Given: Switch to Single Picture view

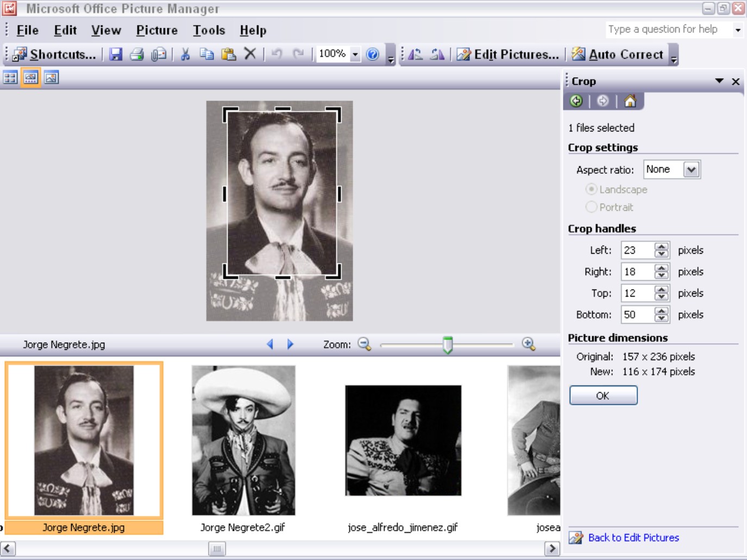Looking at the screenshot, I should tap(51, 78).
